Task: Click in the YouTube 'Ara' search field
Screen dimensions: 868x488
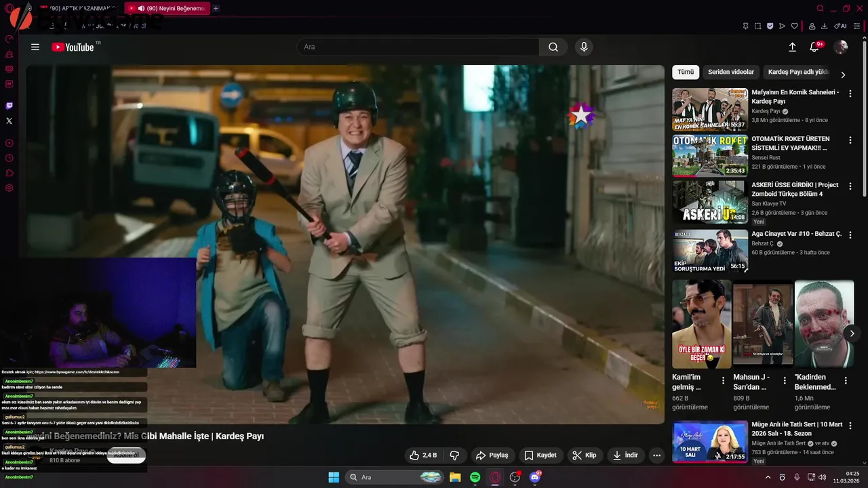Action: tap(418, 47)
